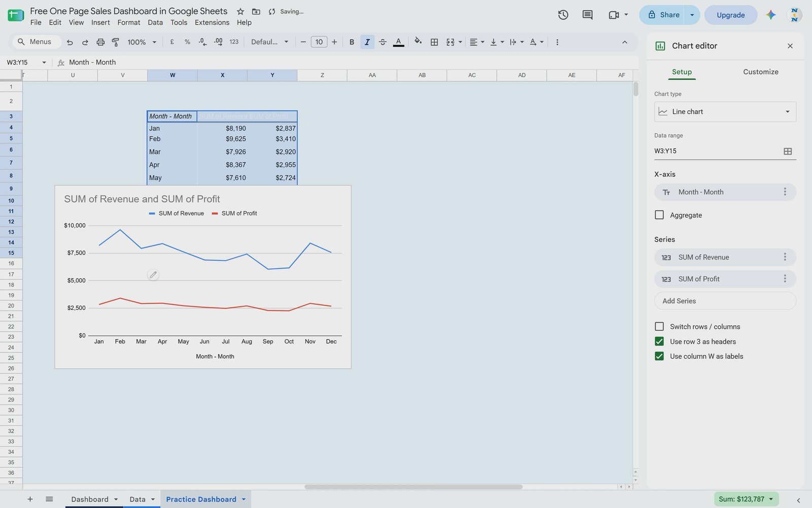Uncheck Use column W as labels
Image resolution: width=812 pixels, height=508 pixels.
(659, 356)
